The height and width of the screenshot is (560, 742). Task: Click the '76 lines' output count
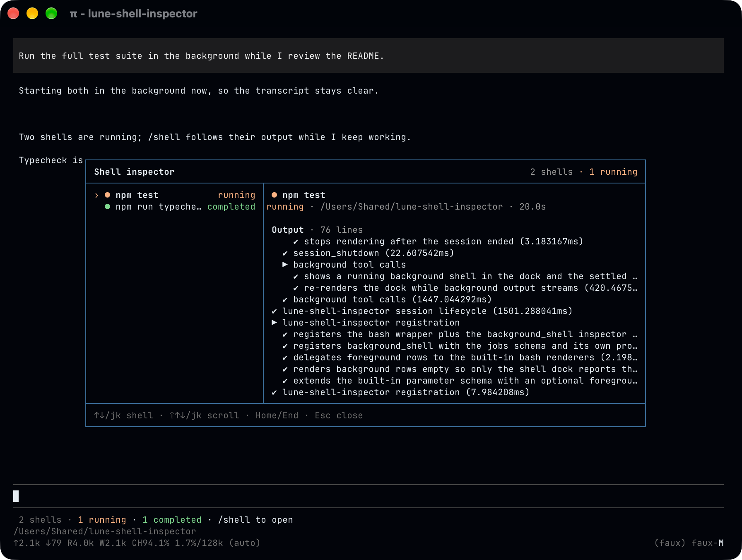pyautogui.click(x=341, y=230)
